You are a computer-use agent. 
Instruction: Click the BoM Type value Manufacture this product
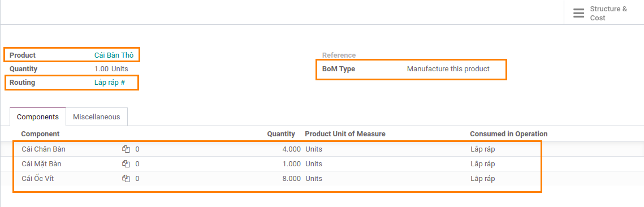click(x=448, y=69)
